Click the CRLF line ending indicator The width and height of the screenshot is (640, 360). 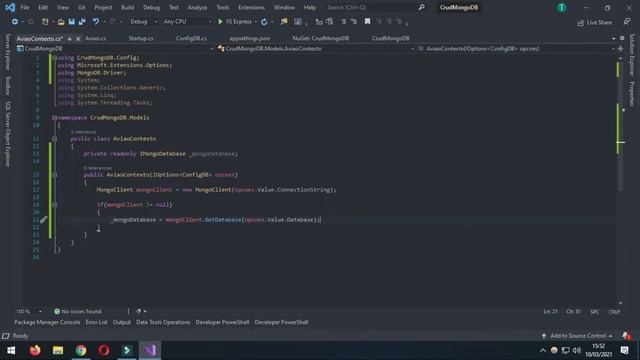(x=614, y=312)
